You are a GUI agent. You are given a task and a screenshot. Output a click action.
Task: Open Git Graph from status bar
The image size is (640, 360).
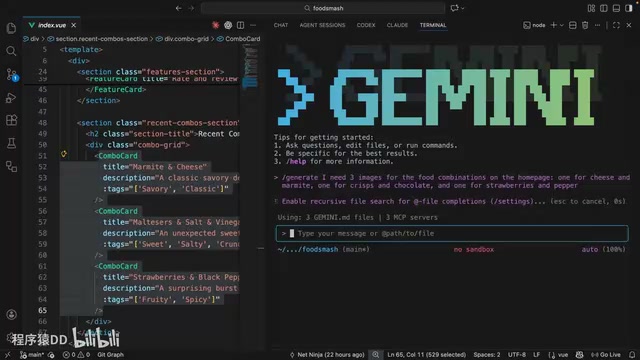110,355
